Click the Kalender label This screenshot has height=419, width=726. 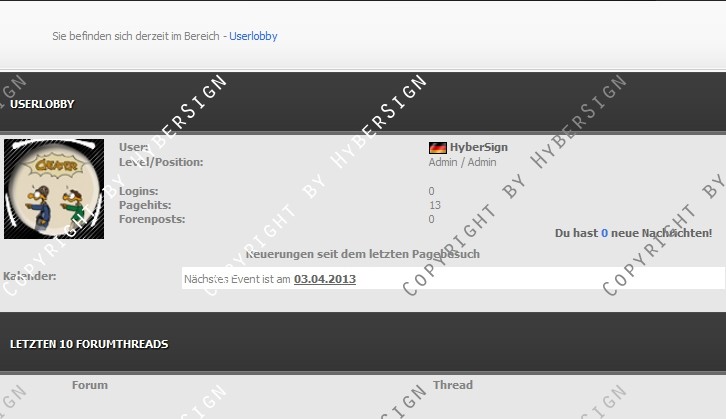coord(30,276)
